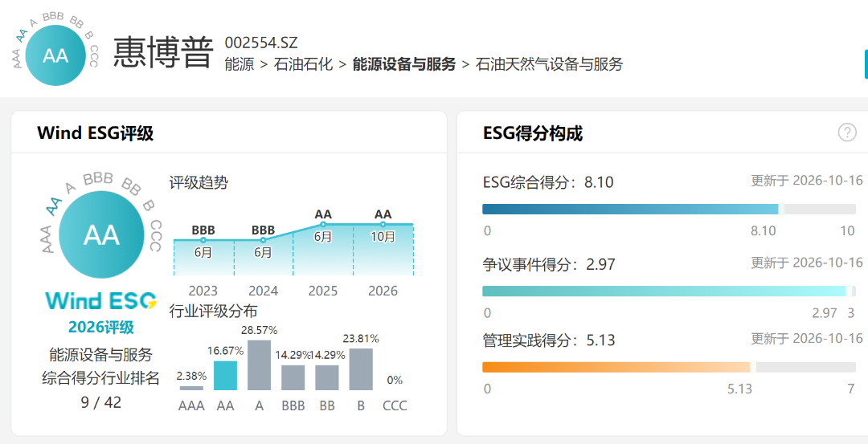Select the B bar showing 23.81%
This screenshot has height=444, width=868.
361,369
